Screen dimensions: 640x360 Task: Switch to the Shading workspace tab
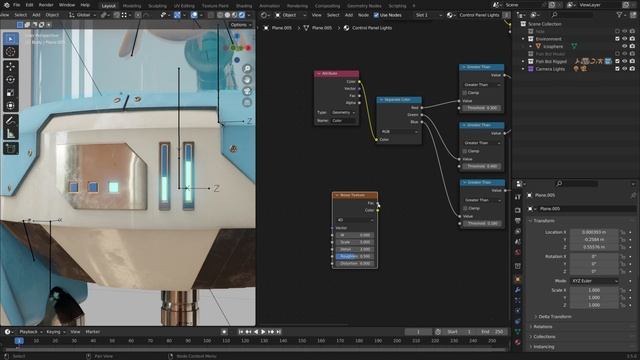(244, 6)
